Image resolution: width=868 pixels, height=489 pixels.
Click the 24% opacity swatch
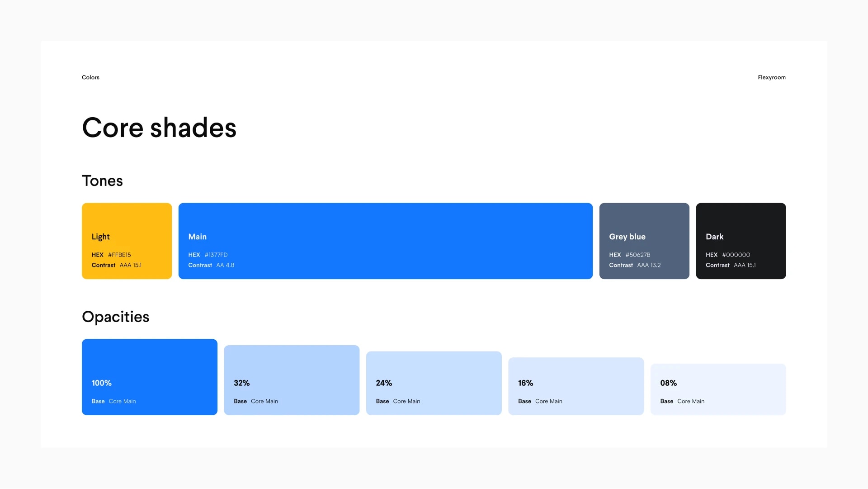434,384
